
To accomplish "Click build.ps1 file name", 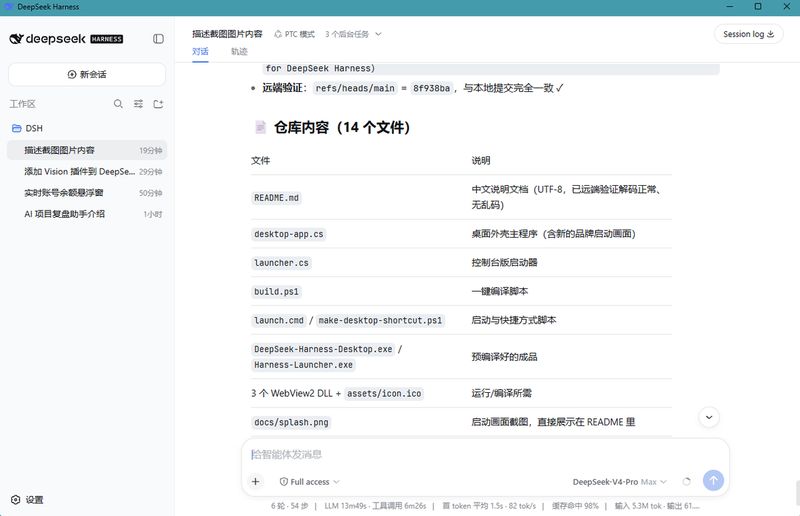I will pyautogui.click(x=276, y=291).
